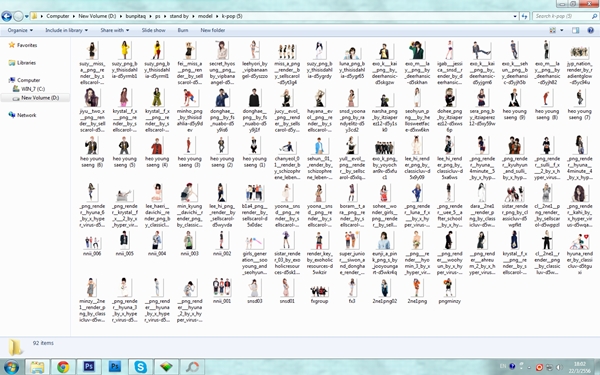Select the model breadcrumb segment
The width and height of the screenshot is (600, 375).
tap(205, 16)
